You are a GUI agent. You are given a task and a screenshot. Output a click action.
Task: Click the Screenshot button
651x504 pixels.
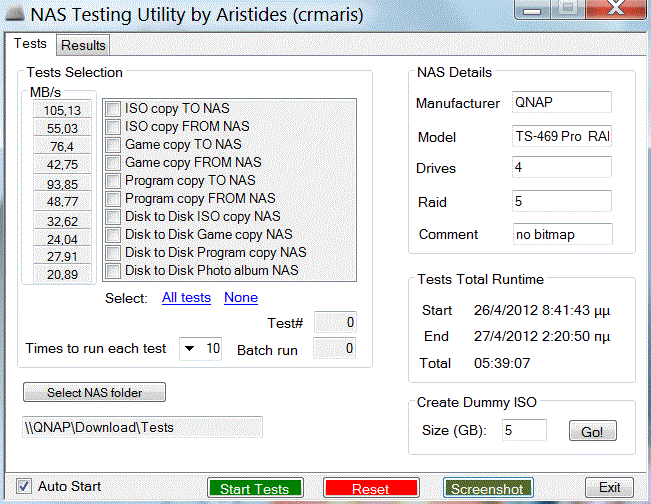pyautogui.click(x=486, y=489)
